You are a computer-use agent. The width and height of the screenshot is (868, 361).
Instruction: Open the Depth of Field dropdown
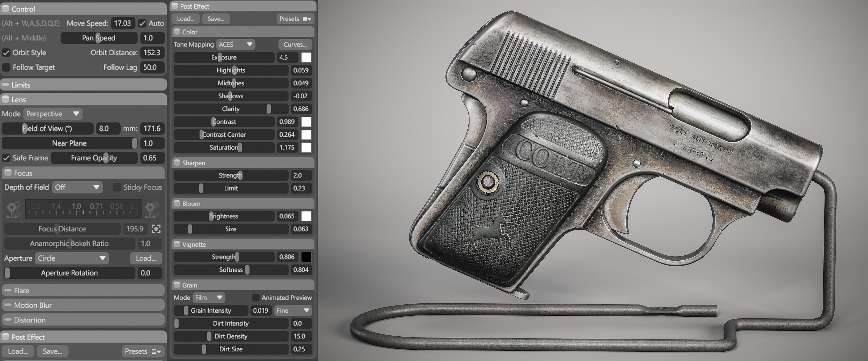[77, 187]
